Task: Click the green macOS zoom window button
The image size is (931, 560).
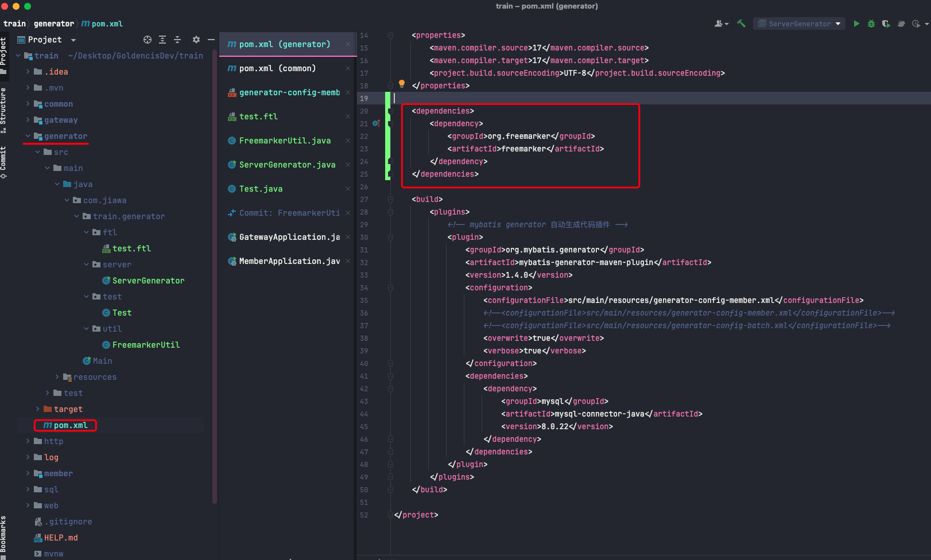Action: coord(27,6)
